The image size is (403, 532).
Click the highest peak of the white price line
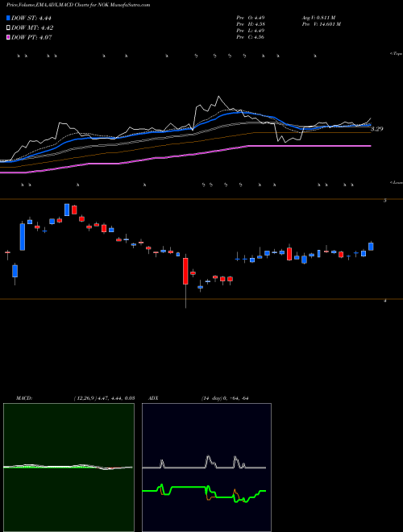(x=218, y=97)
